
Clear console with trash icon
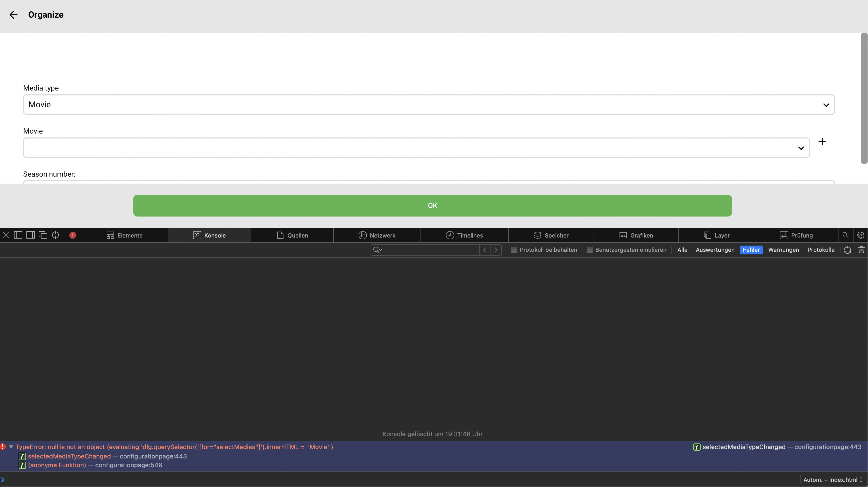861,250
